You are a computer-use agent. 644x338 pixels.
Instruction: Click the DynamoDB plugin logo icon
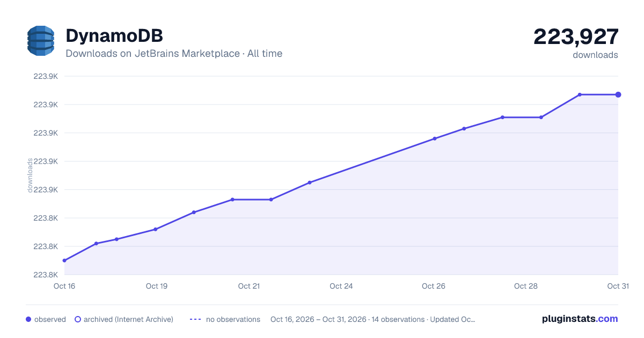point(41,41)
